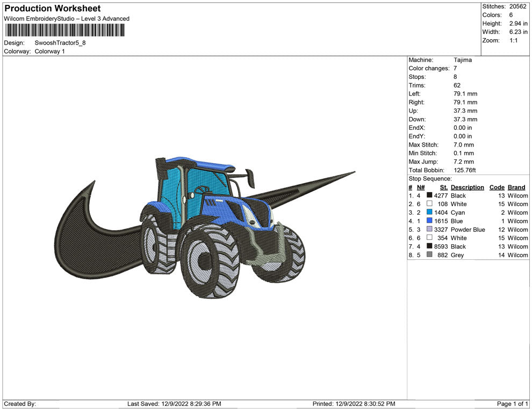Screen dimensions: 532x409
Task: Click the 'Powder Blue' description in stop 5
Action: click(468, 229)
